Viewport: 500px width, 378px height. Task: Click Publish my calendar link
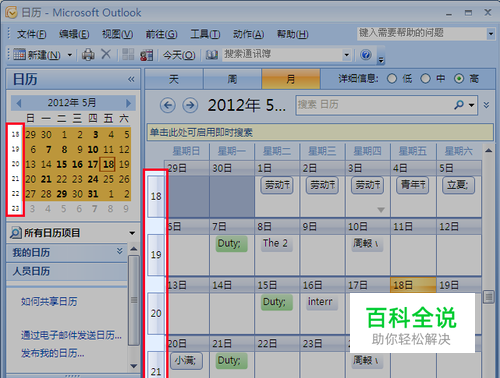[52, 353]
